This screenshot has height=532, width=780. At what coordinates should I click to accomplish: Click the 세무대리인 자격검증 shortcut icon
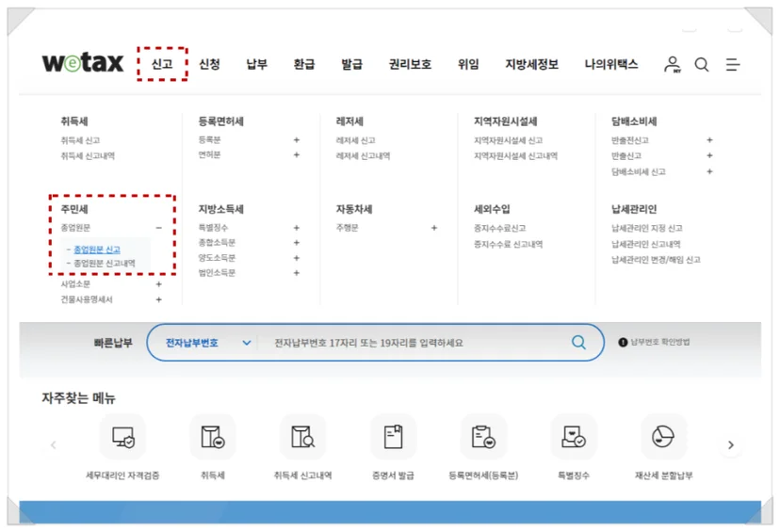coord(122,437)
